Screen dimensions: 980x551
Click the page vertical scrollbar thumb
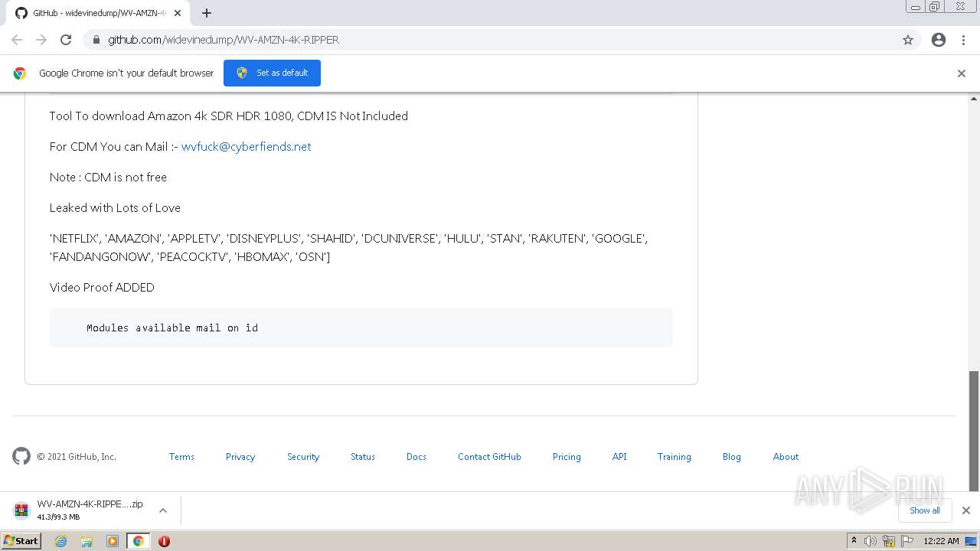tap(974, 430)
